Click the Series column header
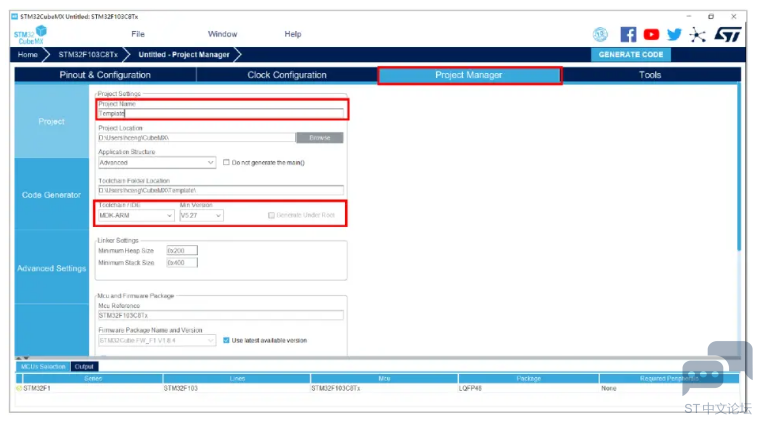The image size is (761, 424). pos(93,378)
